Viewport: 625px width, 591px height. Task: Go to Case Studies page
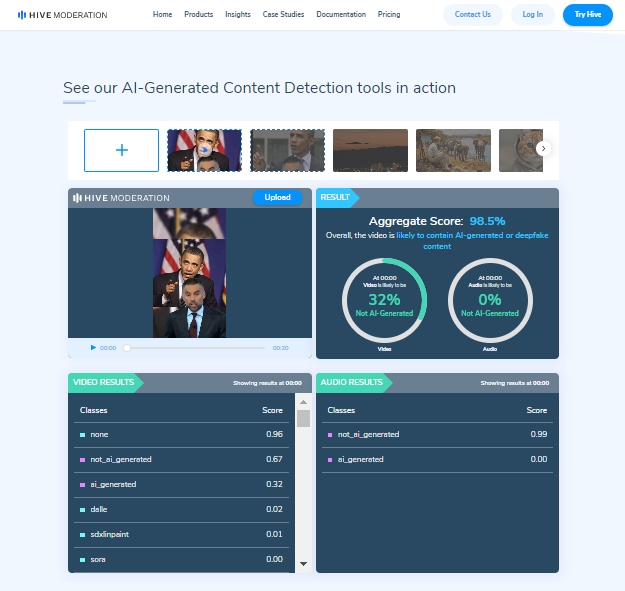point(283,14)
